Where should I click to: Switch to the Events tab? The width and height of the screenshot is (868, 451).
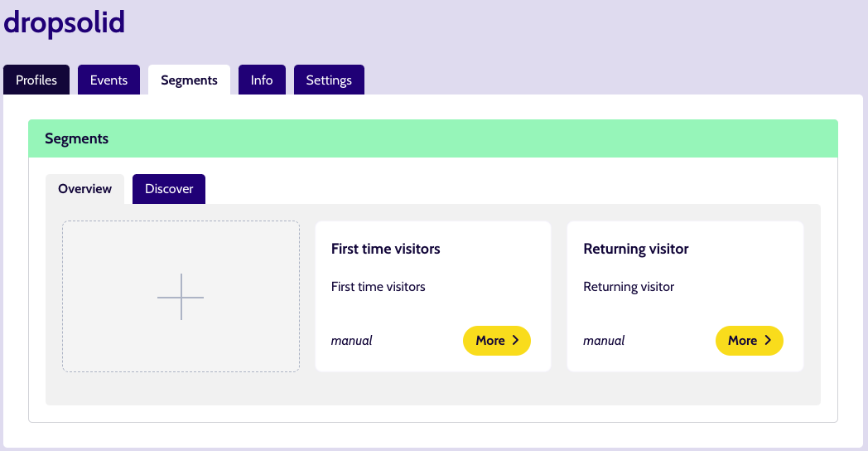point(108,80)
